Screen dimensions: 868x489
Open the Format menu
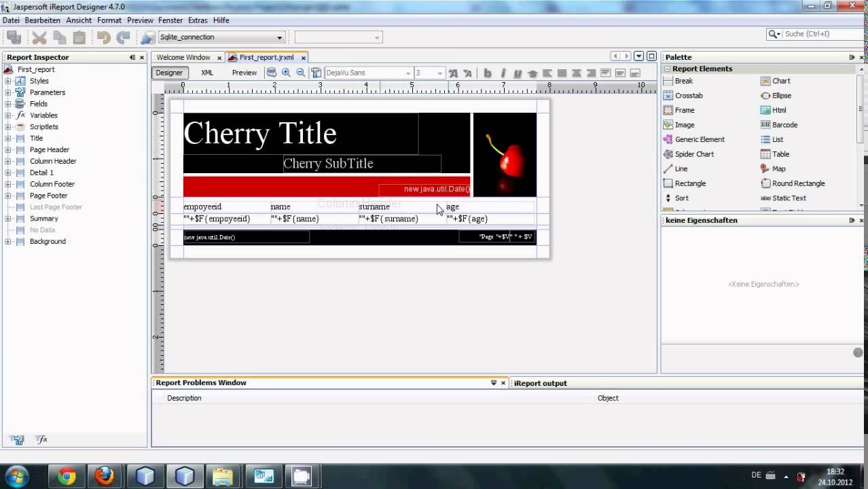pos(109,20)
